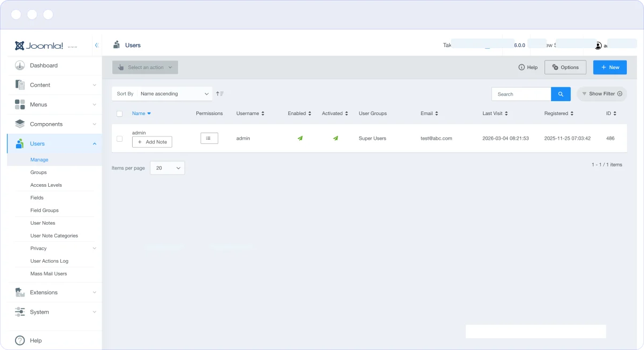
Task: Open the Sort By dropdown
Action: 174,94
